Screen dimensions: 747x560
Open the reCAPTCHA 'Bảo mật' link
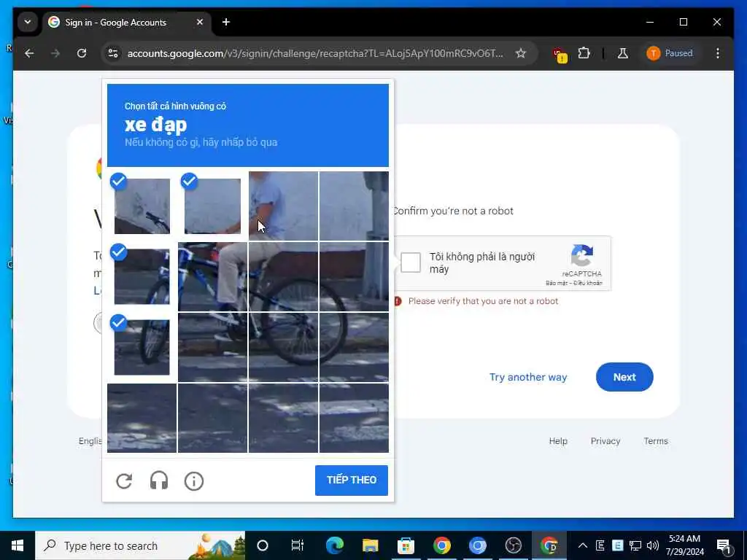coord(556,283)
